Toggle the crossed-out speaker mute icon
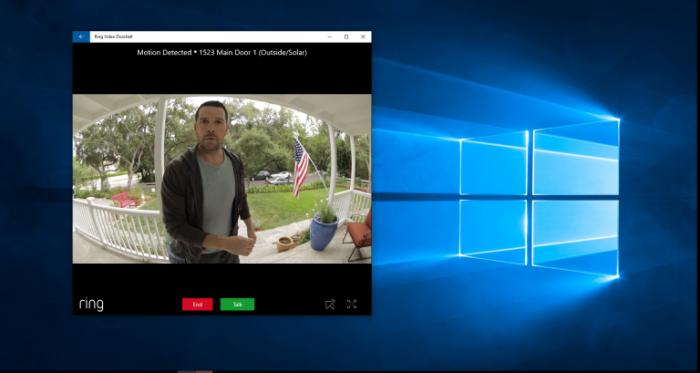The width and height of the screenshot is (700, 373). coord(330,304)
